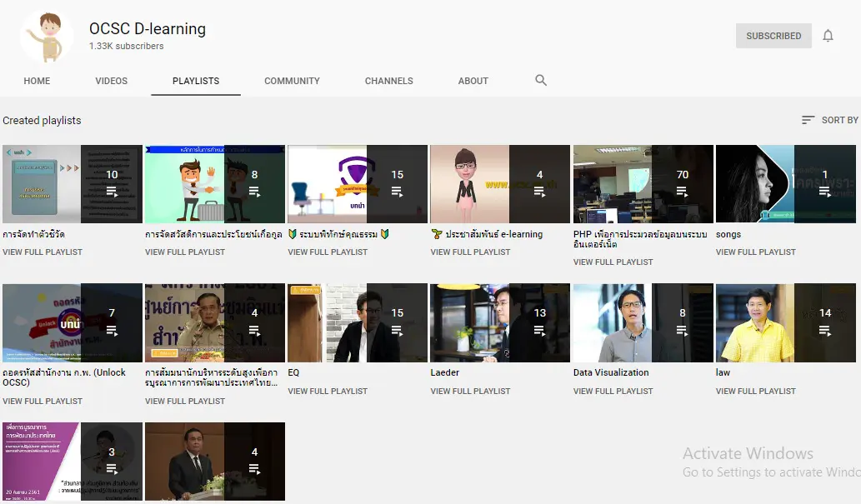Select the Playlists tab
This screenshot has width=861, height=504.
coord(196,81)
